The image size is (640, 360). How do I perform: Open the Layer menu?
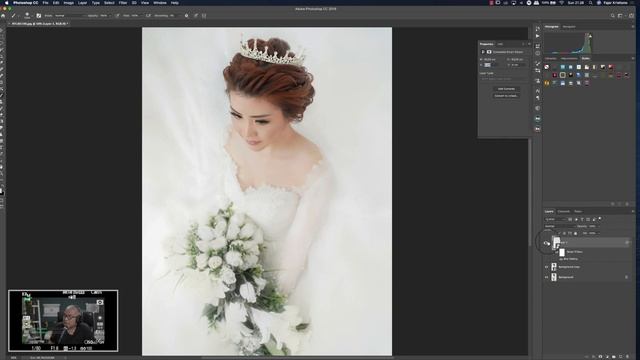click(x=82, y=3)
